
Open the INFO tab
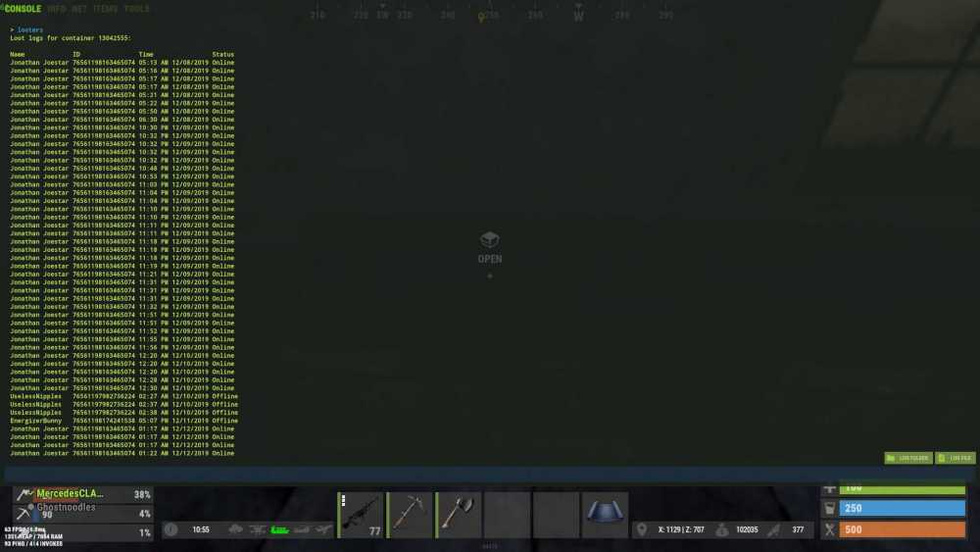tap(57, 9)
